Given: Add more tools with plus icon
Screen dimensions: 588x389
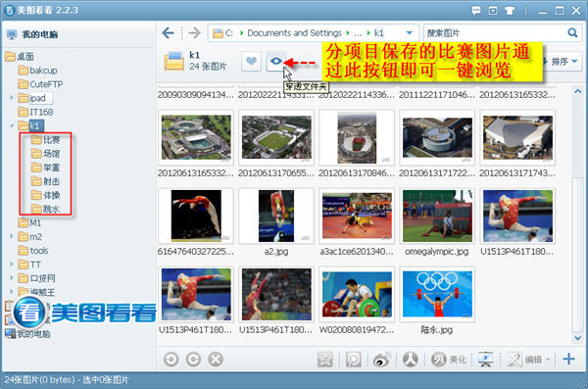Looking at the screenshot, I should click(x=568, y=359).
